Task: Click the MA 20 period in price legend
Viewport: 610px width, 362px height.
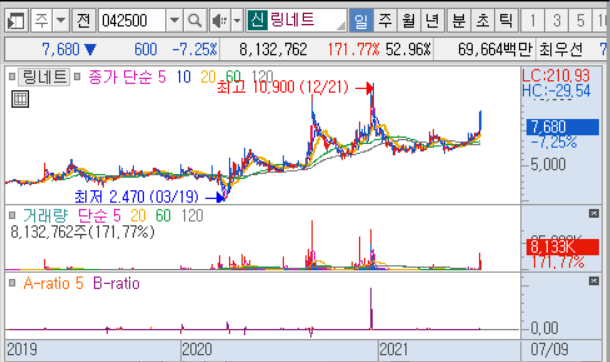Action: pos(208,77)
